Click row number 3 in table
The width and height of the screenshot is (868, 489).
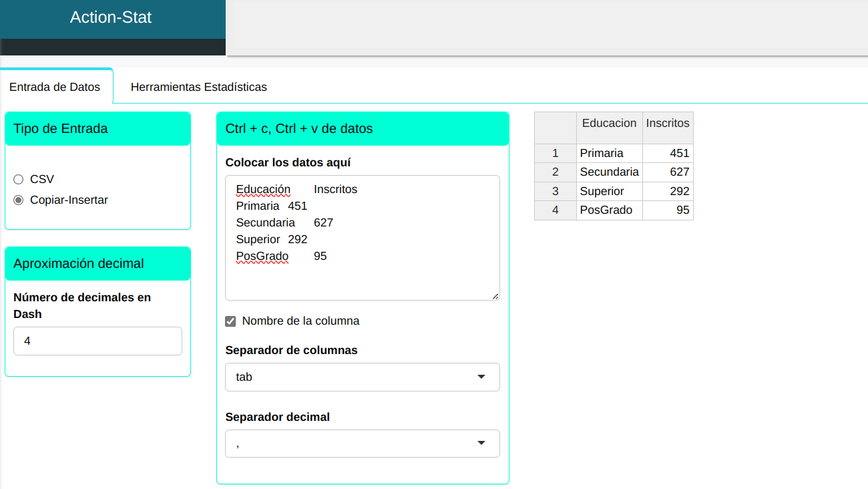point(555,191)
